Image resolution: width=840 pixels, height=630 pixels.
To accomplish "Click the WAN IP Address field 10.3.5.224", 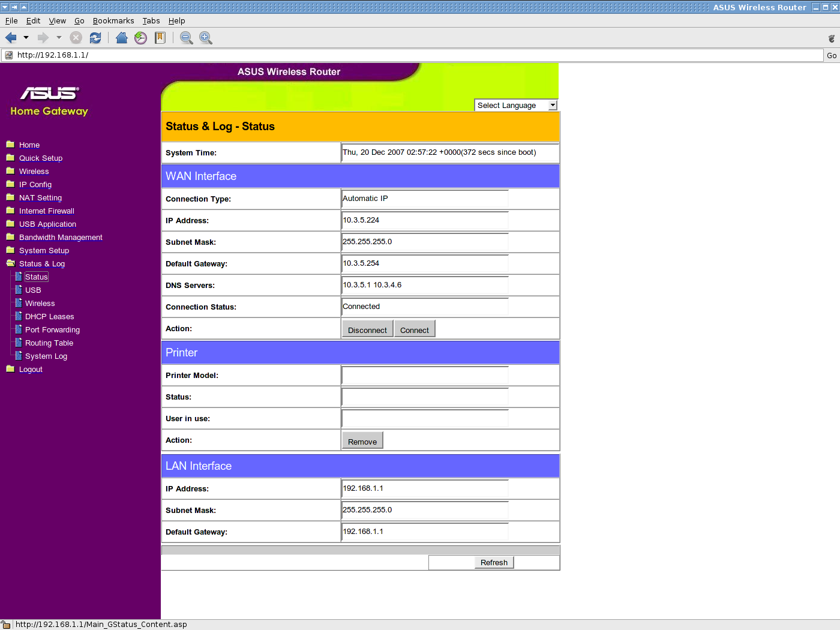I will point(425,220).
